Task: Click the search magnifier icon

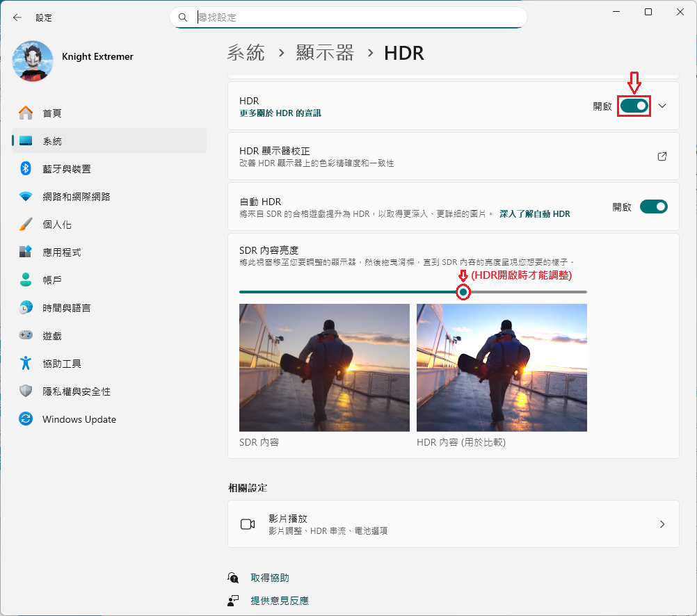Action: [x=183, y=17]
